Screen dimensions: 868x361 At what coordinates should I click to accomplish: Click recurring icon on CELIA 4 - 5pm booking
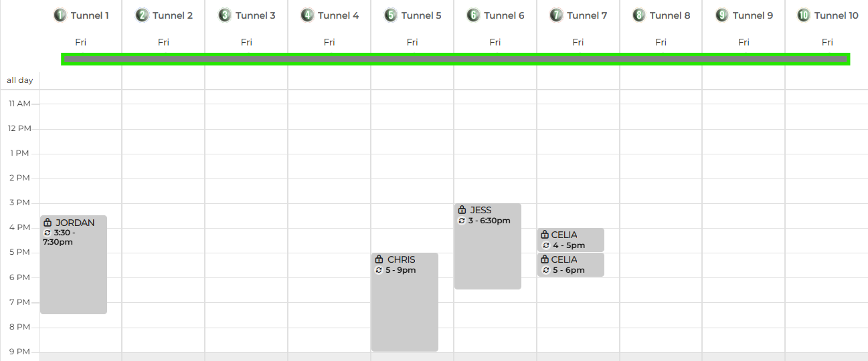pos(545,245)
